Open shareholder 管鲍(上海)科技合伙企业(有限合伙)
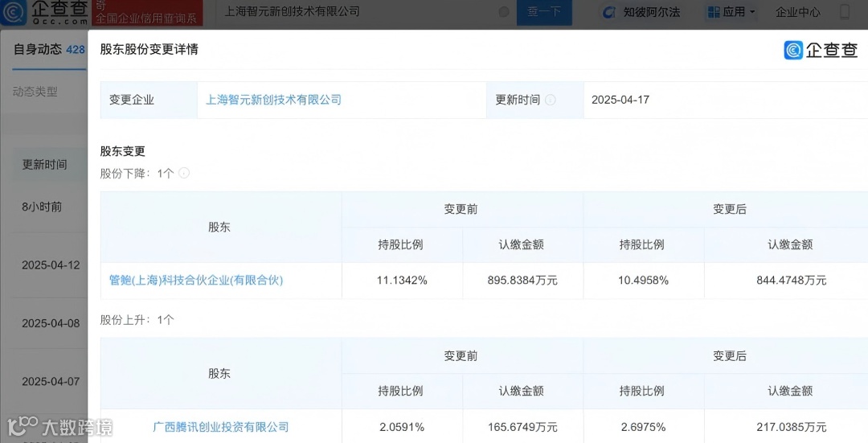868x443 pixels. 196,281
